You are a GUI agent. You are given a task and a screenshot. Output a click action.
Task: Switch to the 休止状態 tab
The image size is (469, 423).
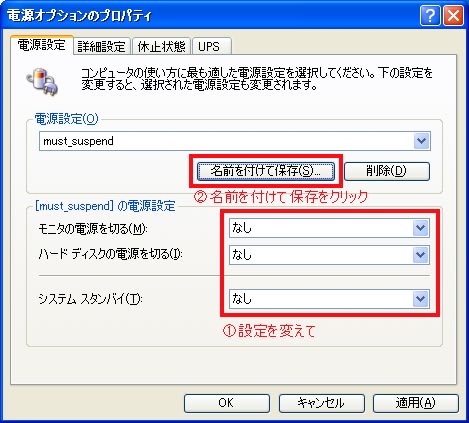(161, 47)
